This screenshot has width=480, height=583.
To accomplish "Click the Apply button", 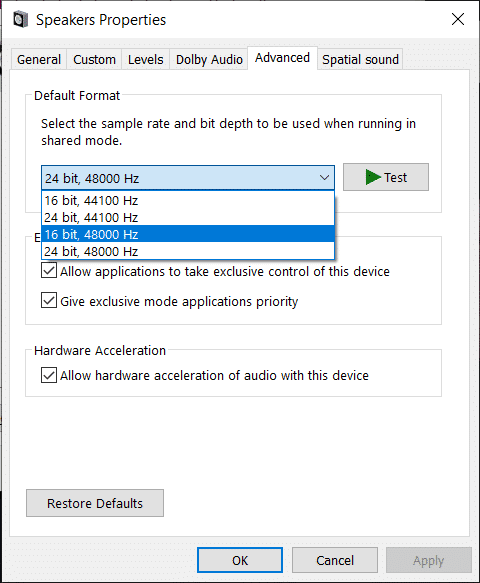I will (429, 560).
